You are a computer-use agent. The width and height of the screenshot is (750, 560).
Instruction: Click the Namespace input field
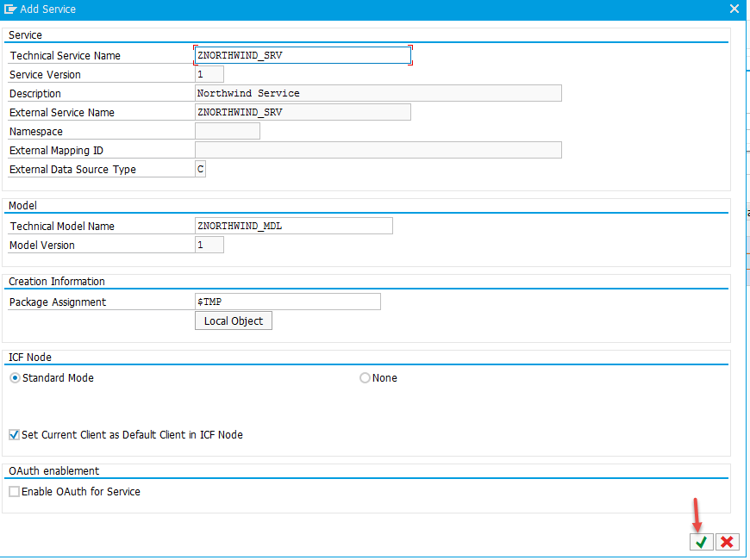coord(228,131)
